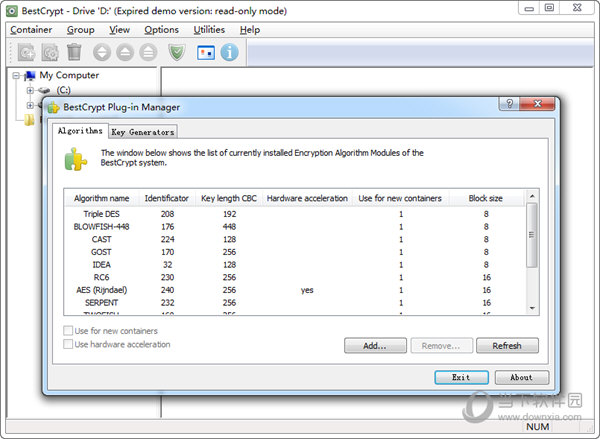The width and height of the screenshot is (600, 439).
Task: Click the algorithm list scrollbar thumb
Action: (532, 235)
